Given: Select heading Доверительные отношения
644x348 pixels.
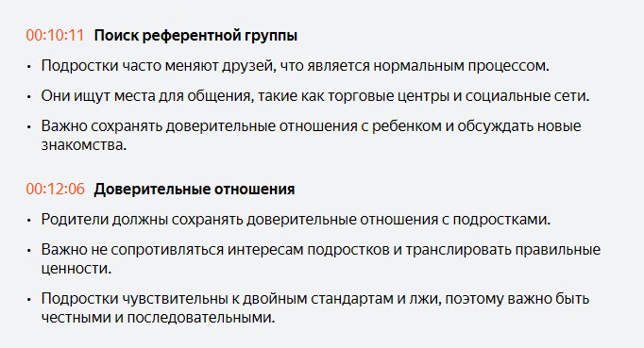Looking at the screenshot, I should click(x=195, y=190).
